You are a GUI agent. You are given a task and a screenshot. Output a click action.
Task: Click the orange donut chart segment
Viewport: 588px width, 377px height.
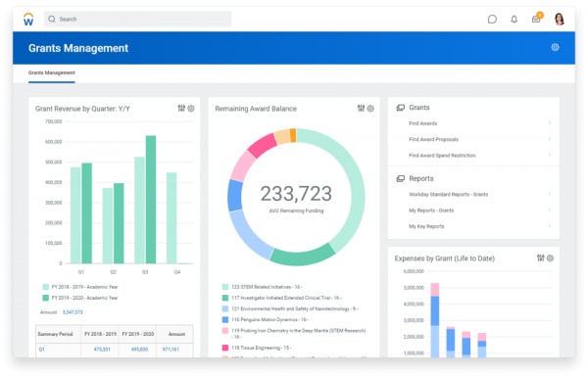(x=293, y=136)
